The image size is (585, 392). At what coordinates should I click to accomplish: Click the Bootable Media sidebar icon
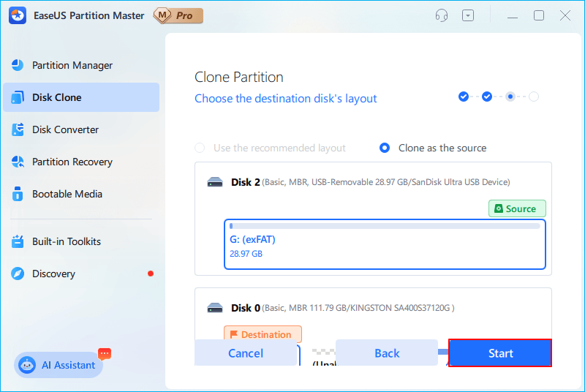point(18,194)
